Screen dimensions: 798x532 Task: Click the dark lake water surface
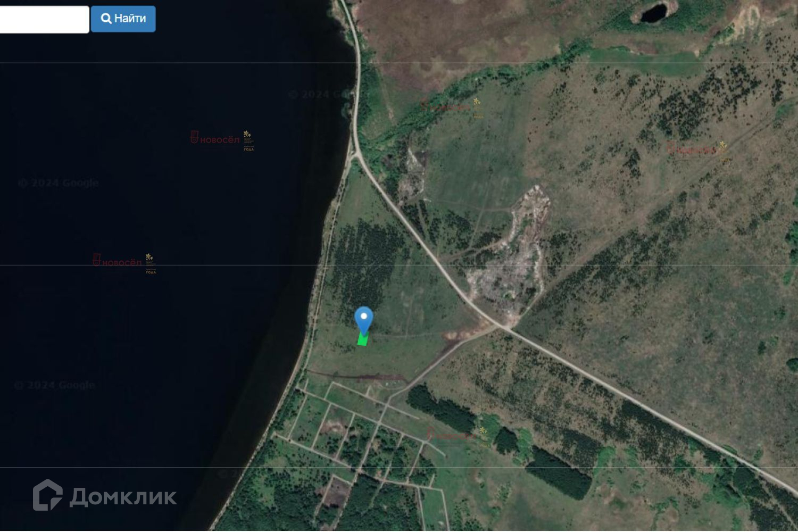click(x=160, y=319)
